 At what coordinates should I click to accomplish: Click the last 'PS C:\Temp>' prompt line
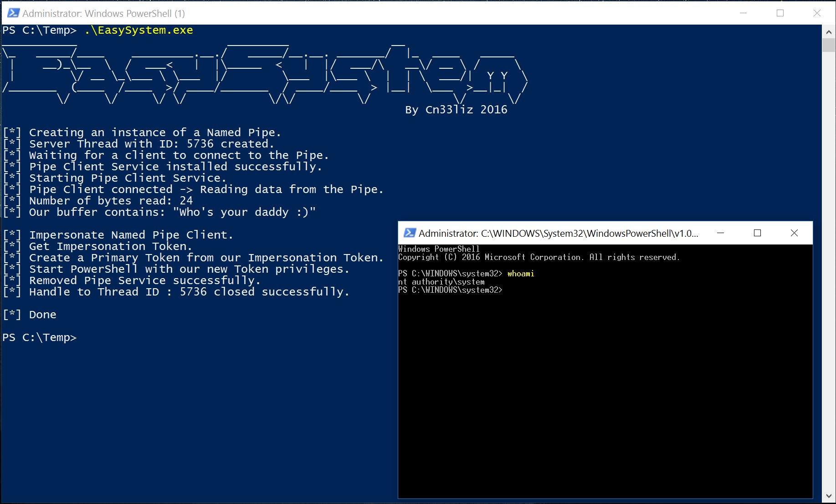[40, 337]
